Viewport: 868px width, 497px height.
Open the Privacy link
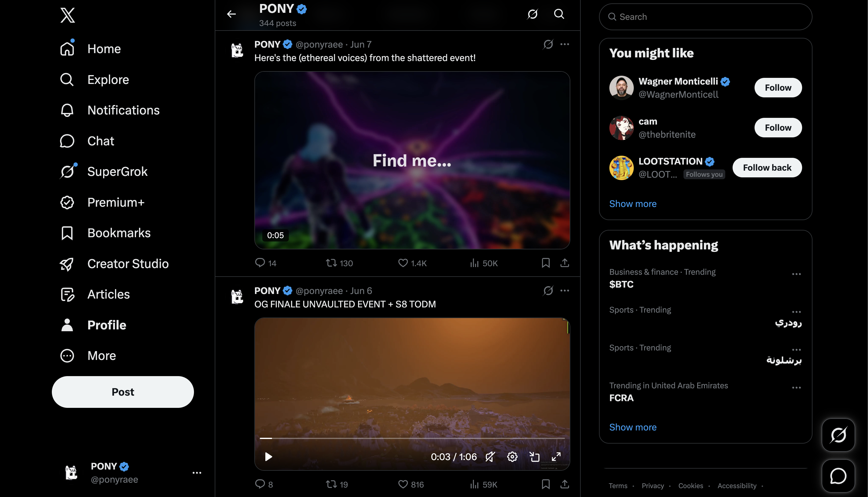click(653, 486)
